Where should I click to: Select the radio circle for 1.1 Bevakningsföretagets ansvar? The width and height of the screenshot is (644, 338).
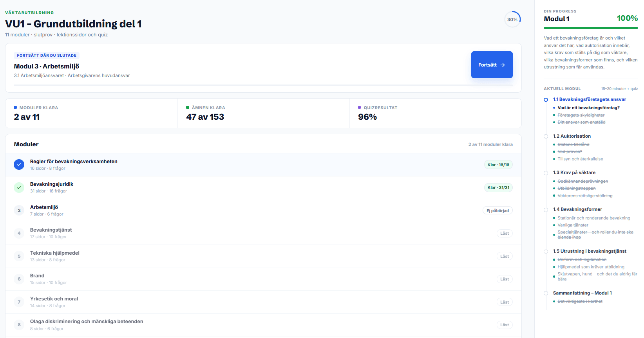coord(546,100)
